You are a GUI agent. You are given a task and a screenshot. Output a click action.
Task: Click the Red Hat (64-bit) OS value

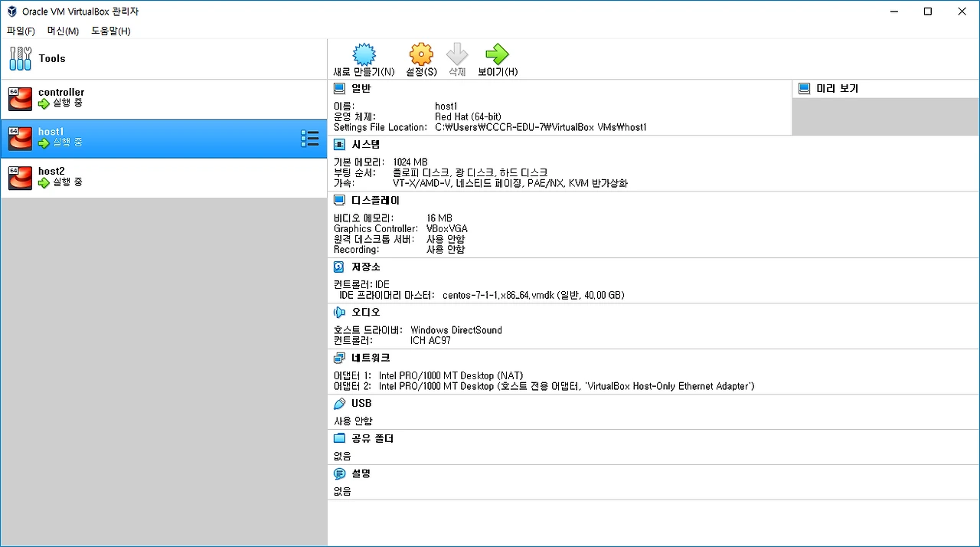pos(468,116)
